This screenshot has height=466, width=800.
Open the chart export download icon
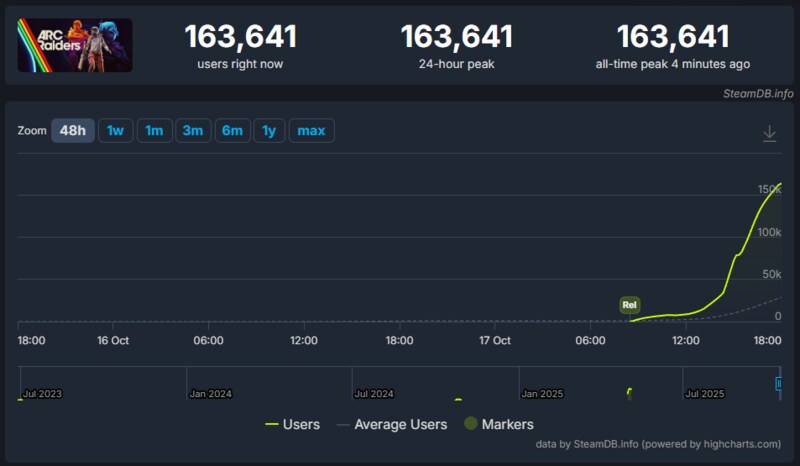[x=769, y=133]
